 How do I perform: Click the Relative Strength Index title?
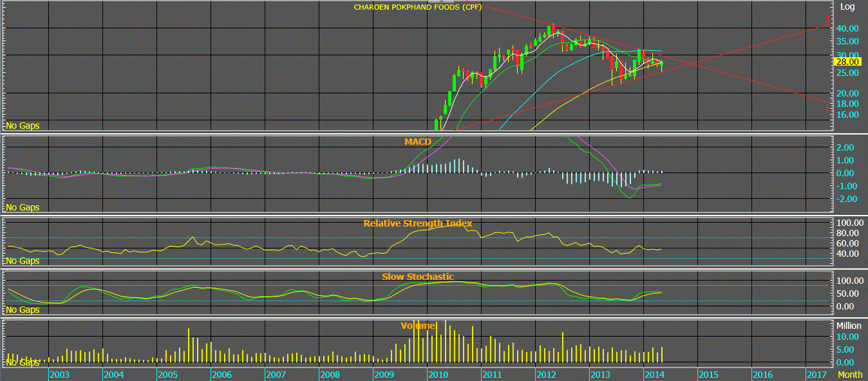pyautogui.click(x=418, y=223)
